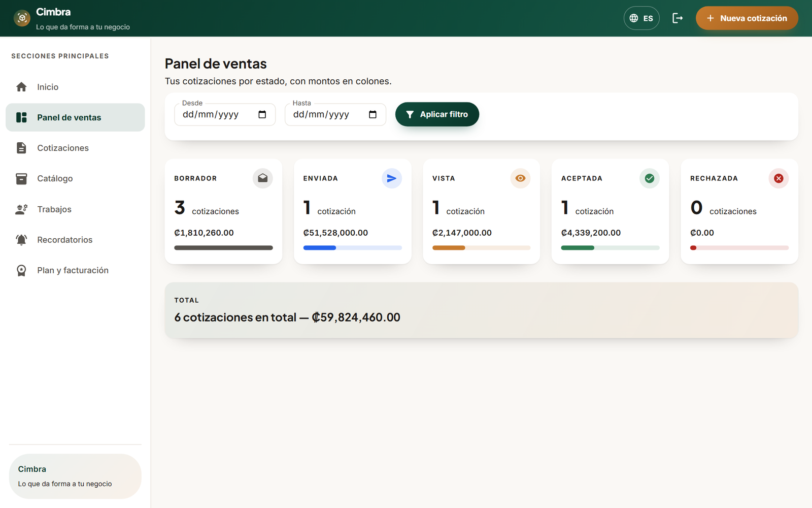Image resolution: width=812 pixels, height=508 pixels.
Task: Open the Hasta calendar picker icon
Action: pyautogui.click(x=373, y=114)
